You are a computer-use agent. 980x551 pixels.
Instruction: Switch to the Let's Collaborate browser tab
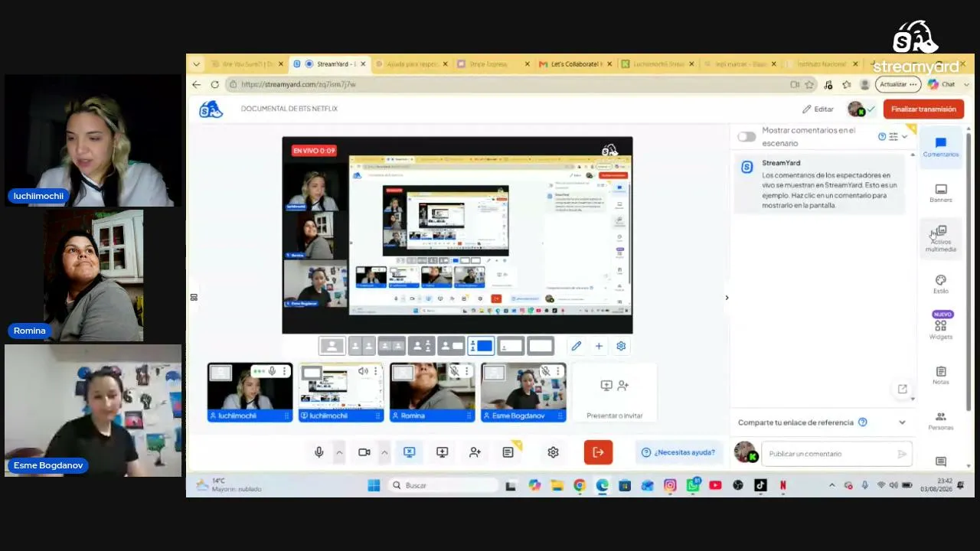pos(576,64)
